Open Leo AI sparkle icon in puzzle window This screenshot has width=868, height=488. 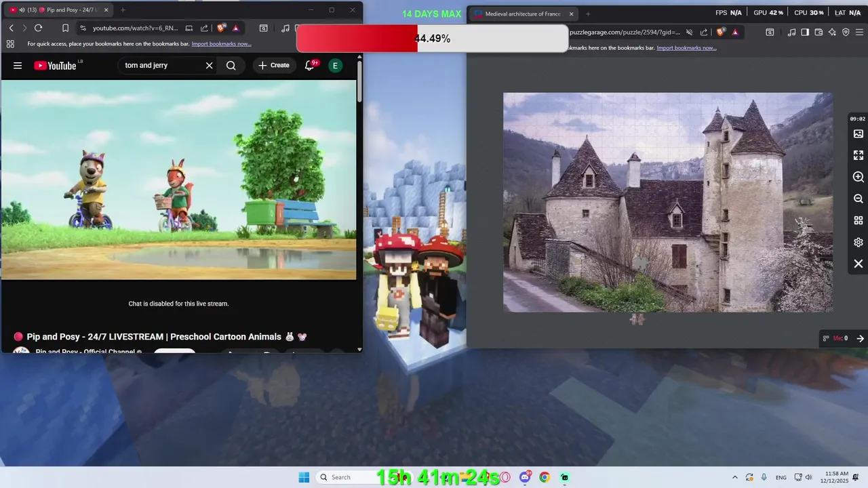pyautogui.click(x=832, y=32)
